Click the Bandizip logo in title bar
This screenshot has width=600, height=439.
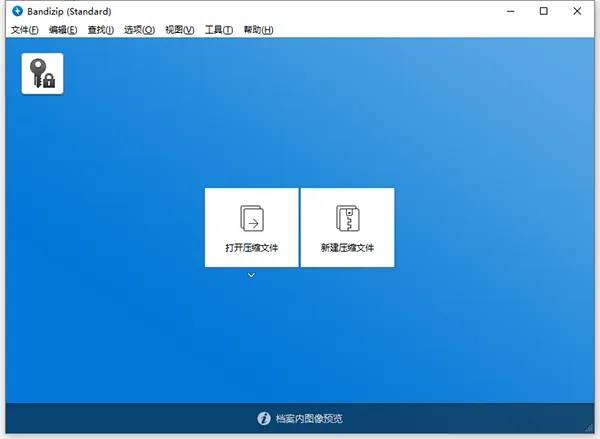coord(17,11)
